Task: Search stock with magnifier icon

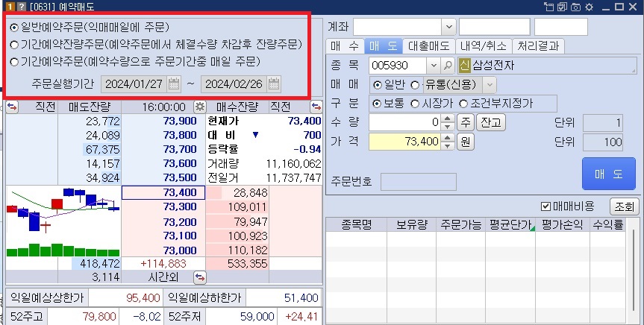Action: (448, 66)
